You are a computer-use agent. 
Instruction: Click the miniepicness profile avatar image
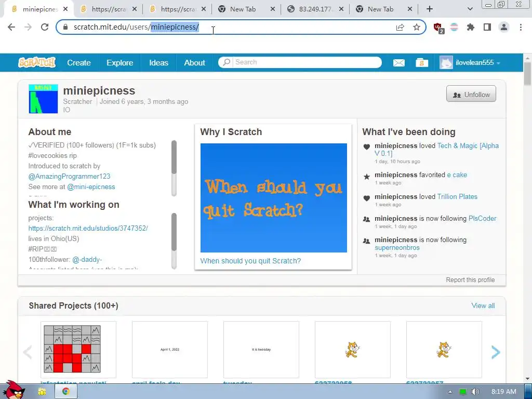coord(44,99)
